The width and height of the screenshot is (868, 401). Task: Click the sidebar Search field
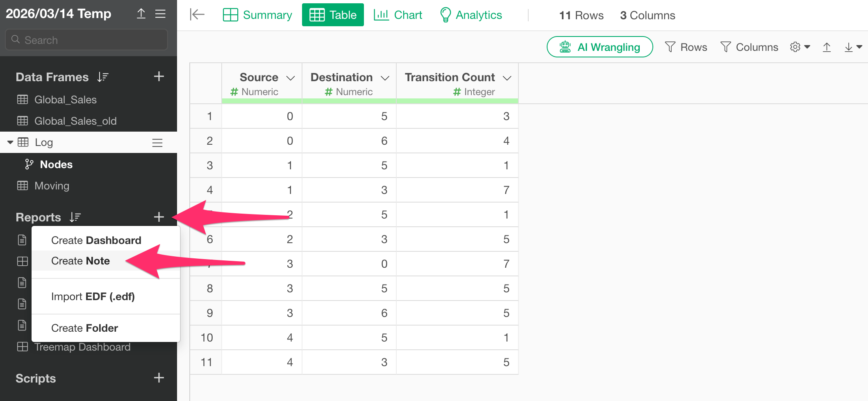[86, 40]
